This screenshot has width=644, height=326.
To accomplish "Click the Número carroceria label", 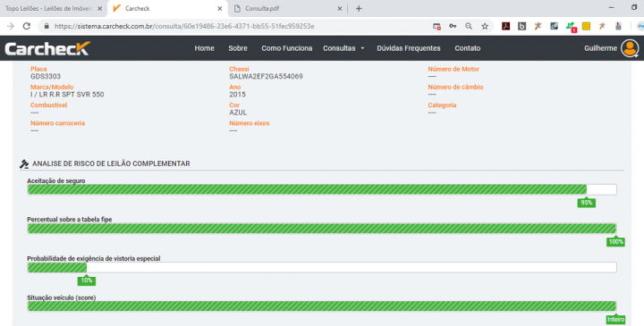I will (57, 123).
